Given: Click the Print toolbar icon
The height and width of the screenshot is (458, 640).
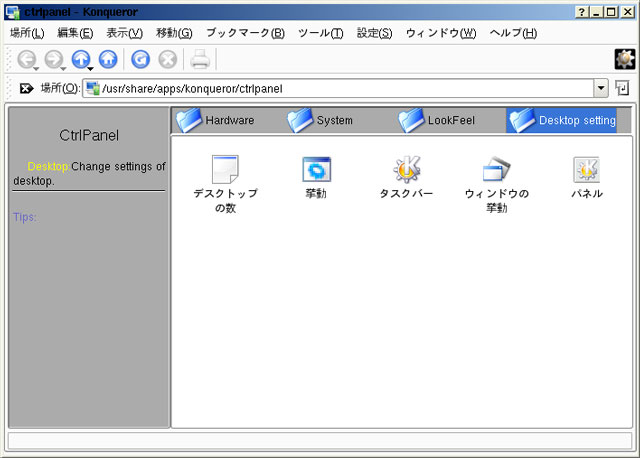Looking at the screenshot, I should coord(200,59).
